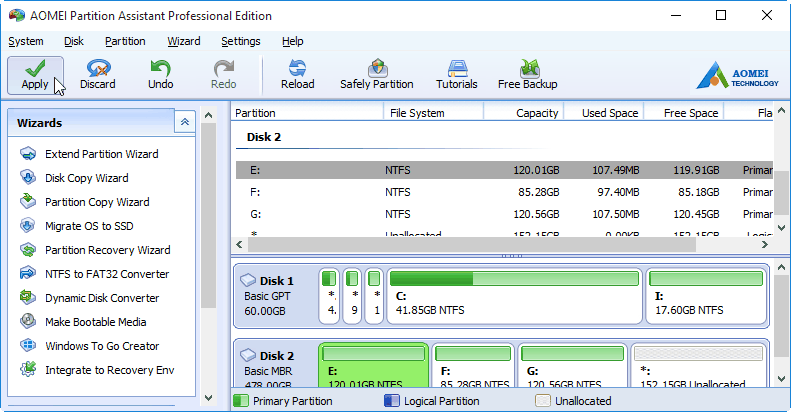The width and height of the screenshot is (791, 412).
Task: Click partition list horizontal scrollbar left arrow
Action: pyautogui.click(x=239, y=245)
